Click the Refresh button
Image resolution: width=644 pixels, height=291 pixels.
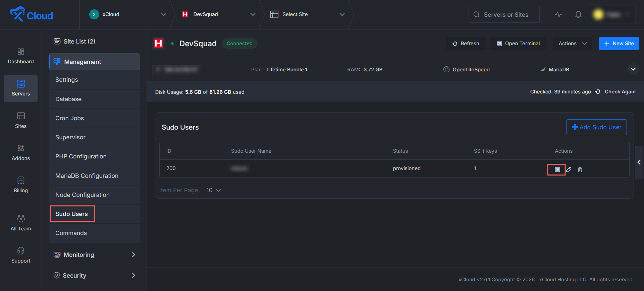466,44
